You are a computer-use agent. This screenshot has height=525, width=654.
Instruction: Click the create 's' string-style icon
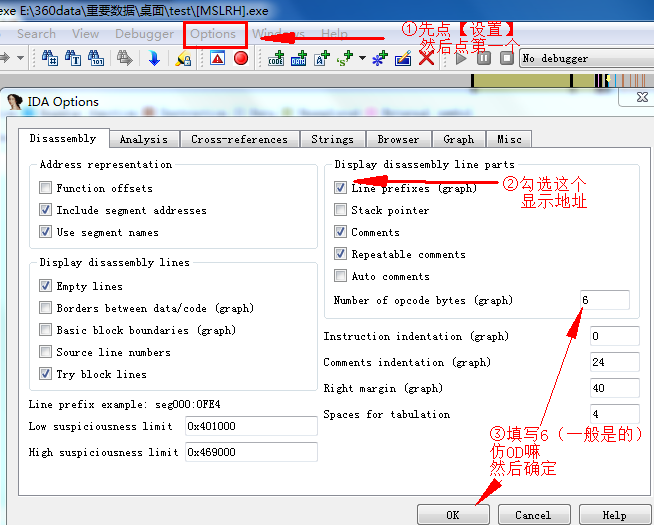(x=345, y=58)
